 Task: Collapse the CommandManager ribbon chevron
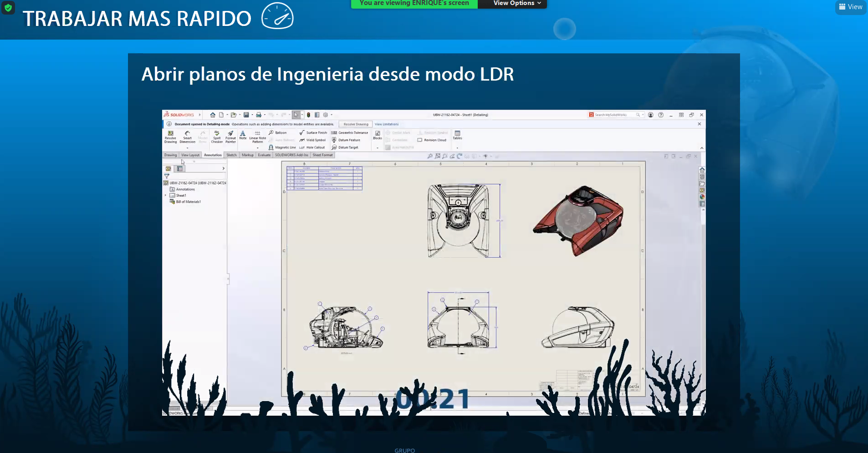[x=701, y=148]
